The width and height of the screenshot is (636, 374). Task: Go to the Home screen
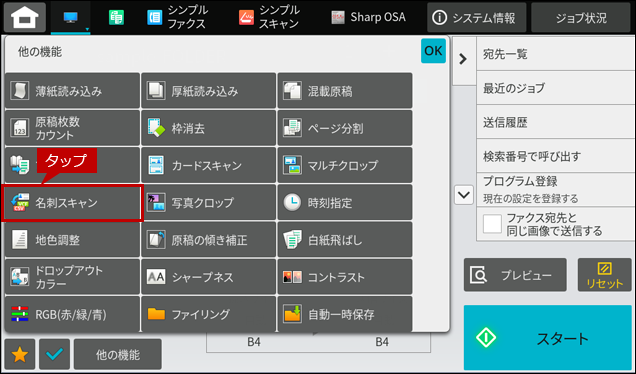click(x=25, y=17)
